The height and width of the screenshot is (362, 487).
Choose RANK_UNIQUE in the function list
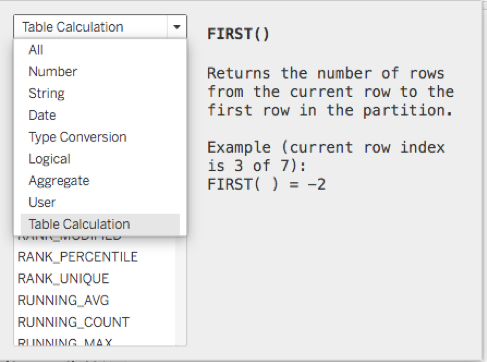click(x=63, y=279)
